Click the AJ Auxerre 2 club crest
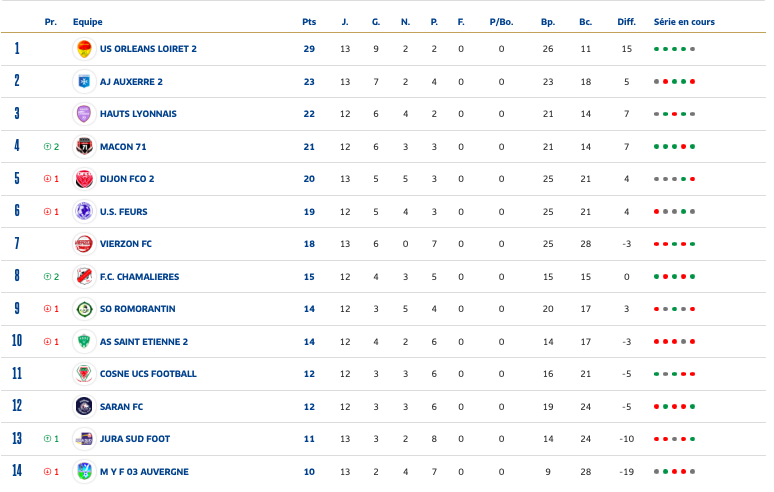 [x=83, y=82]
